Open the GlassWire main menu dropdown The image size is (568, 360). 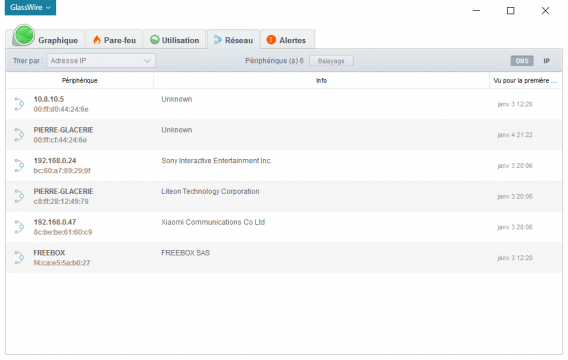(x=30, y=7)
